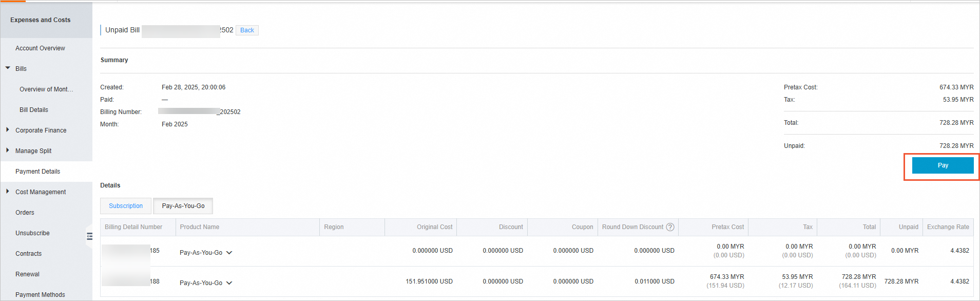Click the 0.00 MYR unpaid cell
Screen dimensions: 980x301
pos(905,251)
